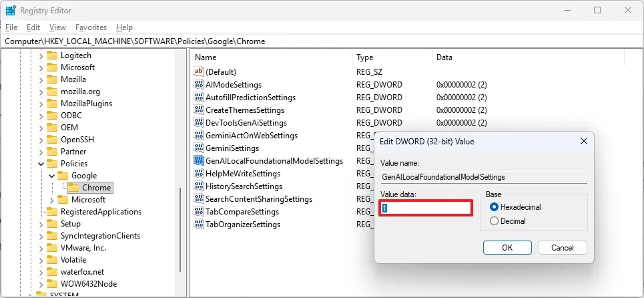The width and height of the screenshot is (644, 298).
Task: Click the REG_SZ type of (Default)
Action: [x=370, y=72]
